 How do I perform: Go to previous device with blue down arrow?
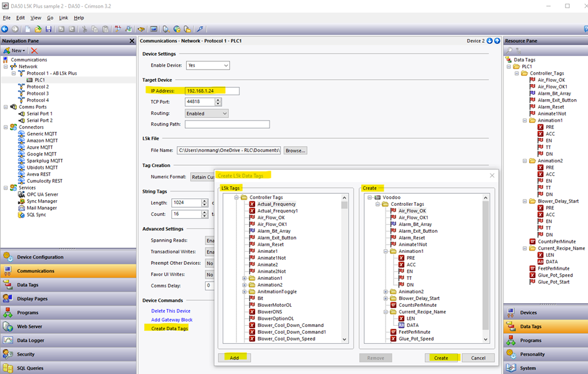[490, 41]
